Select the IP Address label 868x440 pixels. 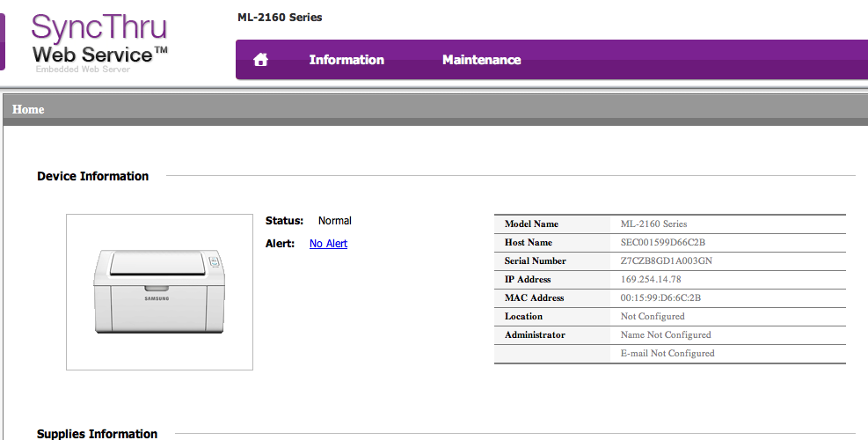coord(528,279)
